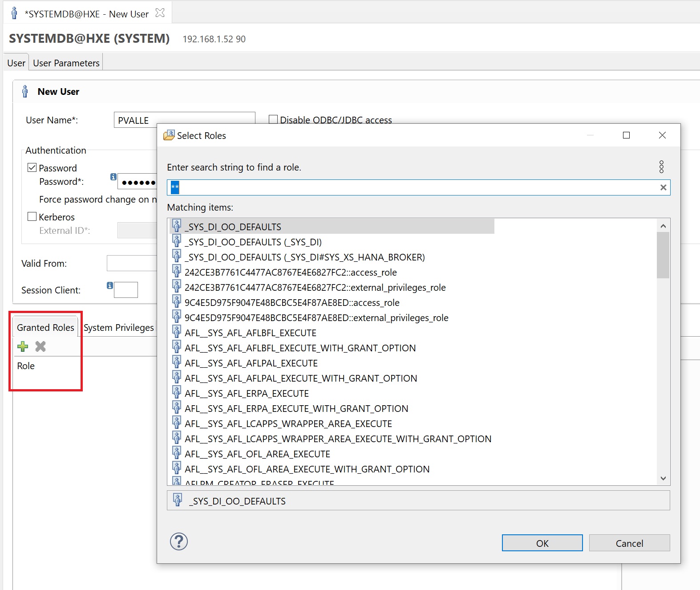Click the gray X remove role icon

coord(40,346)
